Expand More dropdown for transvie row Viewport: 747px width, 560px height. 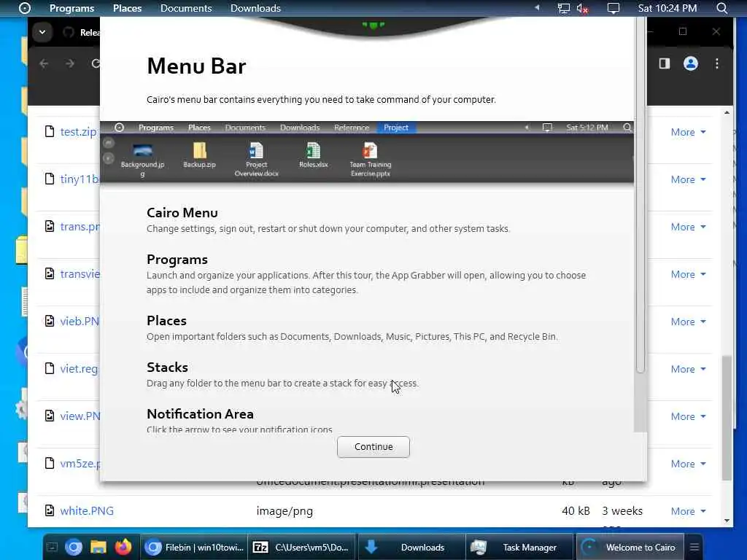point(688,274)
